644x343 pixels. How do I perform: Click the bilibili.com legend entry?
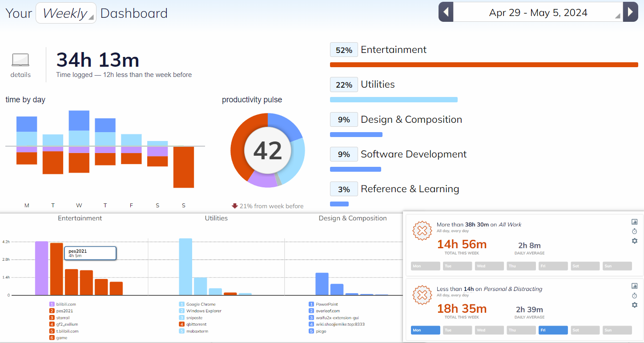pyautogui.click(x=66, y=304)
